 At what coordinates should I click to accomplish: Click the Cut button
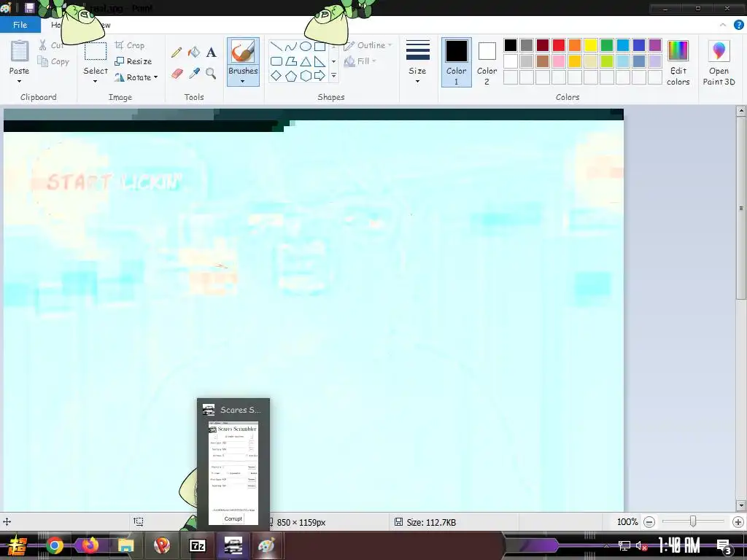[51, 45]
